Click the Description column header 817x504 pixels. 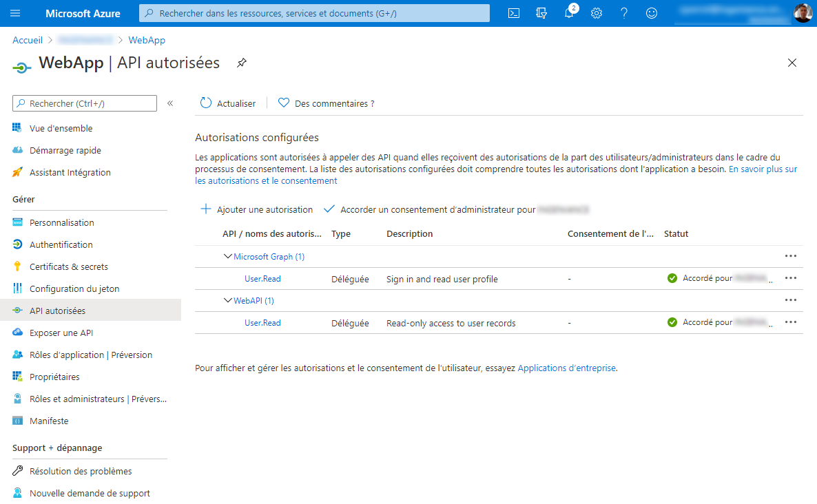pyautogui.click(x=410, y=234)
